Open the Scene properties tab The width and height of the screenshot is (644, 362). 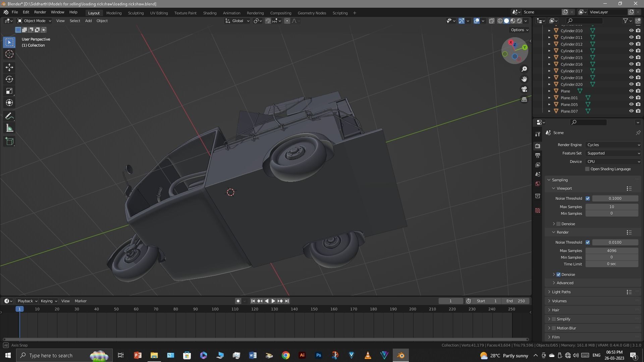click(538, 174)
